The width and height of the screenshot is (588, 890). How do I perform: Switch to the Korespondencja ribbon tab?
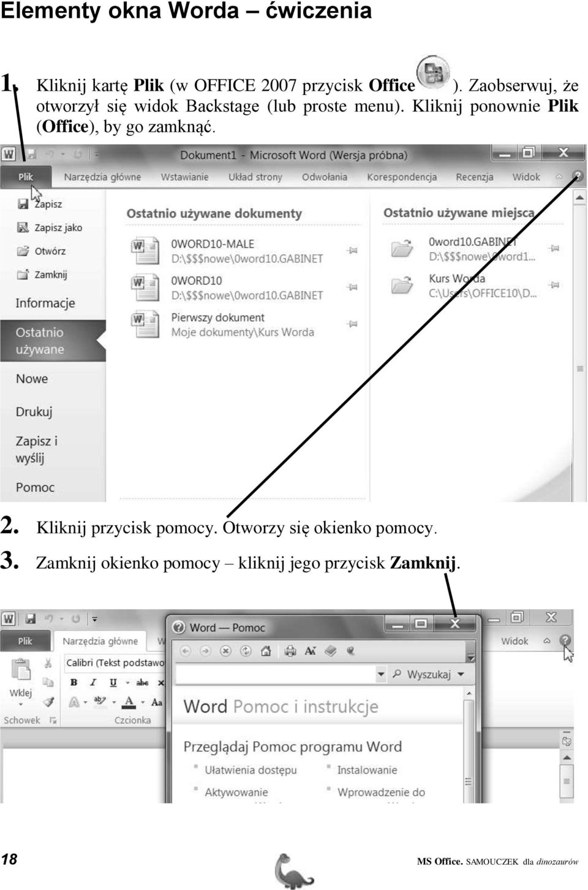402,177
